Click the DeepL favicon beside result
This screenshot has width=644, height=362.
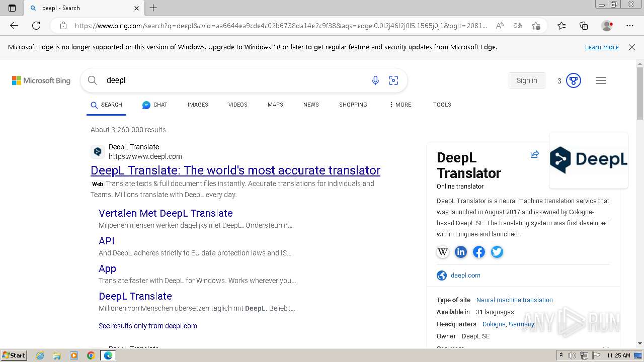tap(98, 152)
